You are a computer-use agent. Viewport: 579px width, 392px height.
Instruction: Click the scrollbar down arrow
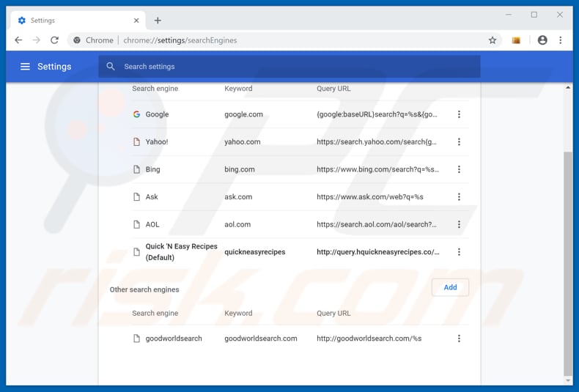(568, 380)
